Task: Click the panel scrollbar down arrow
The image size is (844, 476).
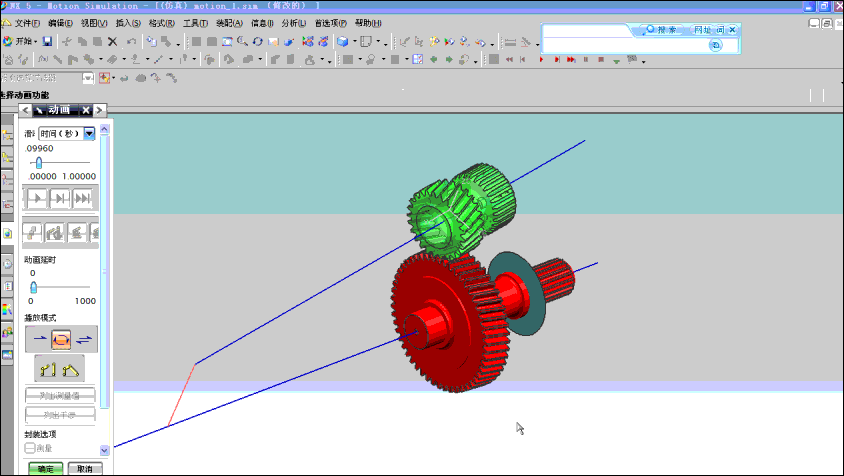Action: 104,450
